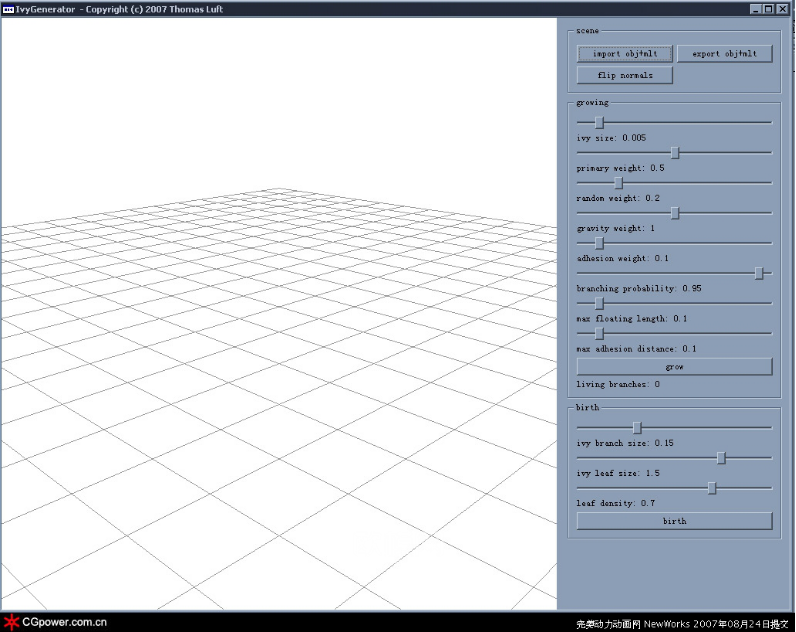
Task: Click the branching probability slider handle
Action: pos(759,273)
